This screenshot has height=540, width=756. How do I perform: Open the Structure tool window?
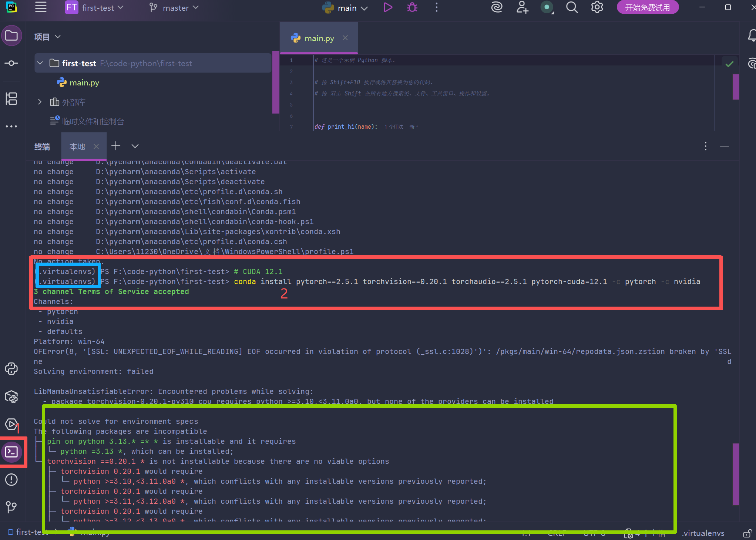tap(11, 99)
